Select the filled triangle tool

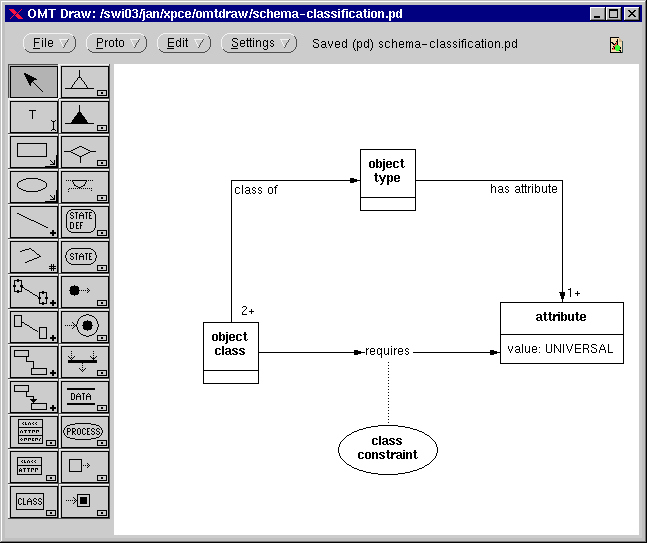pos(84,117)
